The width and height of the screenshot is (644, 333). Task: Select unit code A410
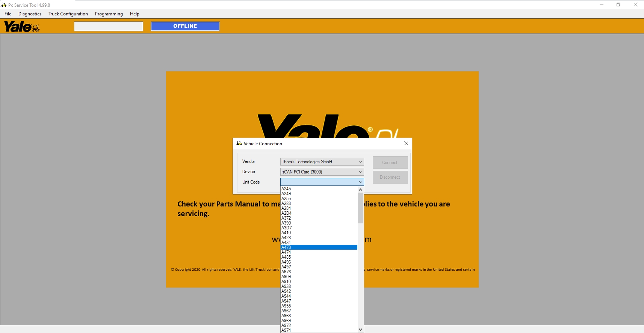tap(319, 233)
